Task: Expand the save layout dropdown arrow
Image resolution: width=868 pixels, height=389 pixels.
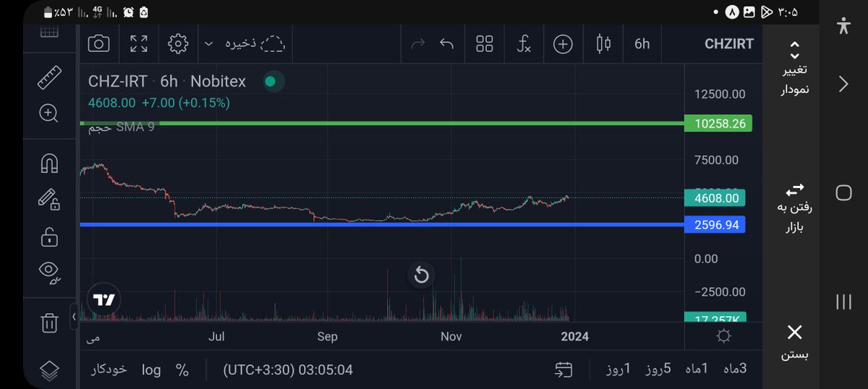Action: (208, 44)
